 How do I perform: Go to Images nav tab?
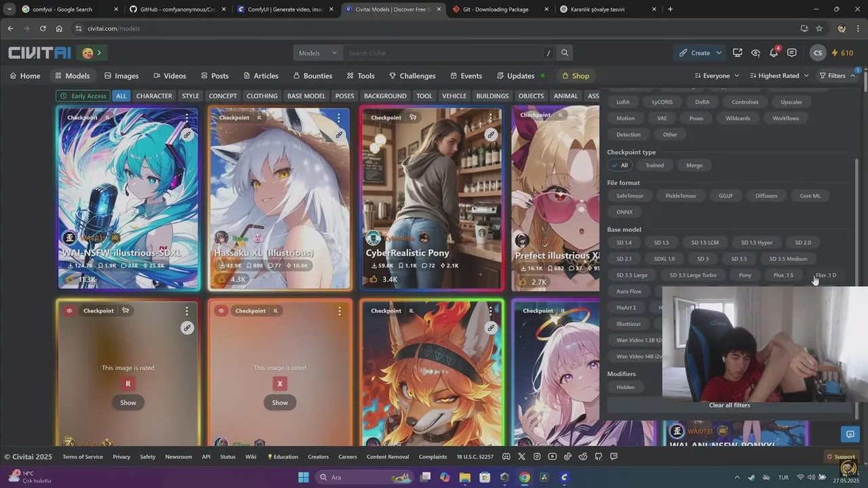pos(121,76)
